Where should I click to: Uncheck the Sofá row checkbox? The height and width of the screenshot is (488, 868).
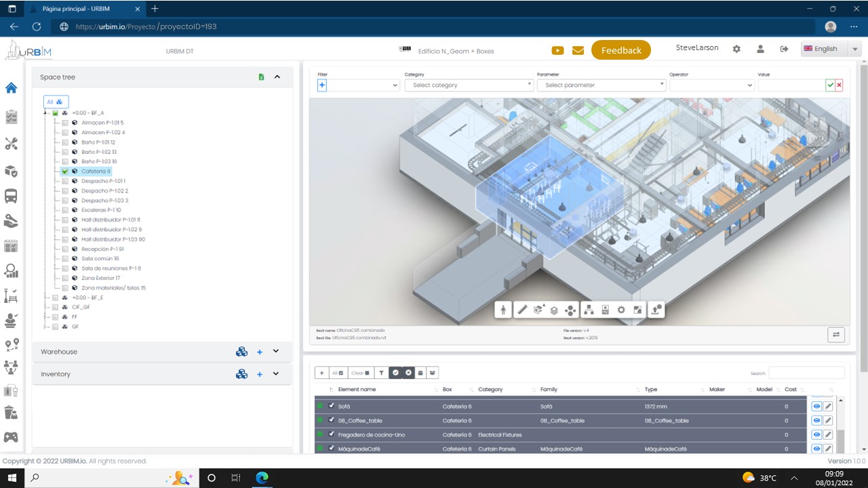click(x=332, y=406)
